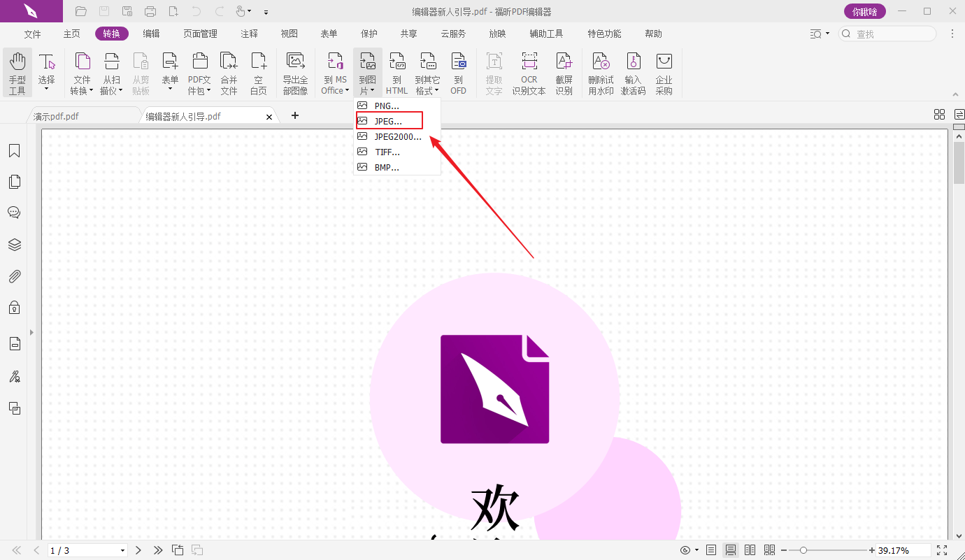The height and width of the screenshot is (560, 965).
Task: Toggle two-page facing view mode
Action: 750,550
